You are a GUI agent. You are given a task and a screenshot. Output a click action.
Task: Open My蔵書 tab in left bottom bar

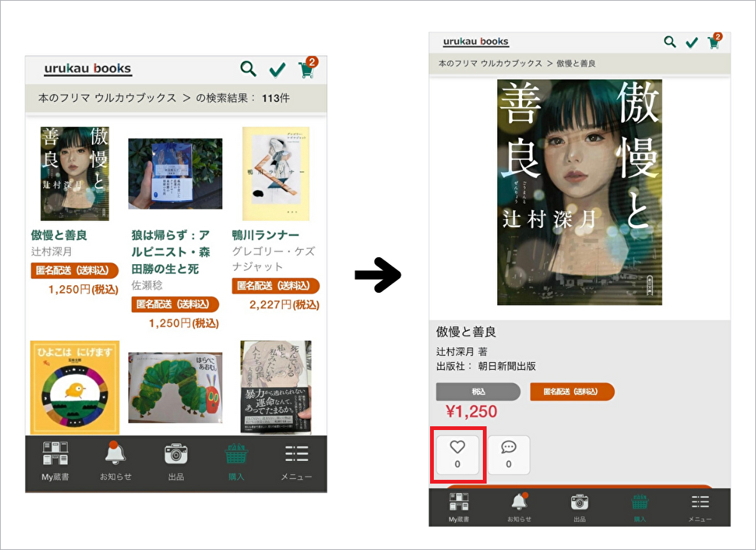[55, 460]
